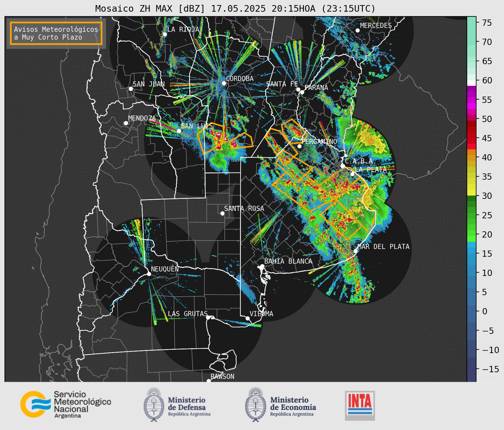Screen dimensions: 504x430
Task: Click the LAS GRUTAS city label
Action: click(x=188, y=314)
